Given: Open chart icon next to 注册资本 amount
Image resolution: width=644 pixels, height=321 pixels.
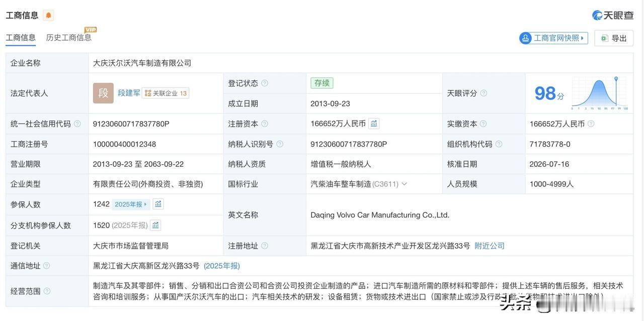Looking at the screenshot, I should point(374,123).
